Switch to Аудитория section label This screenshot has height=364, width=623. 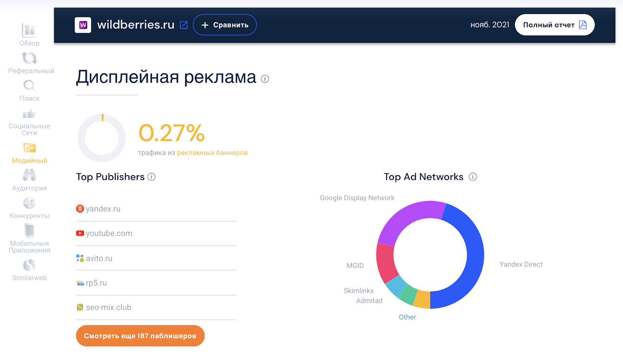tap(30, 188)
